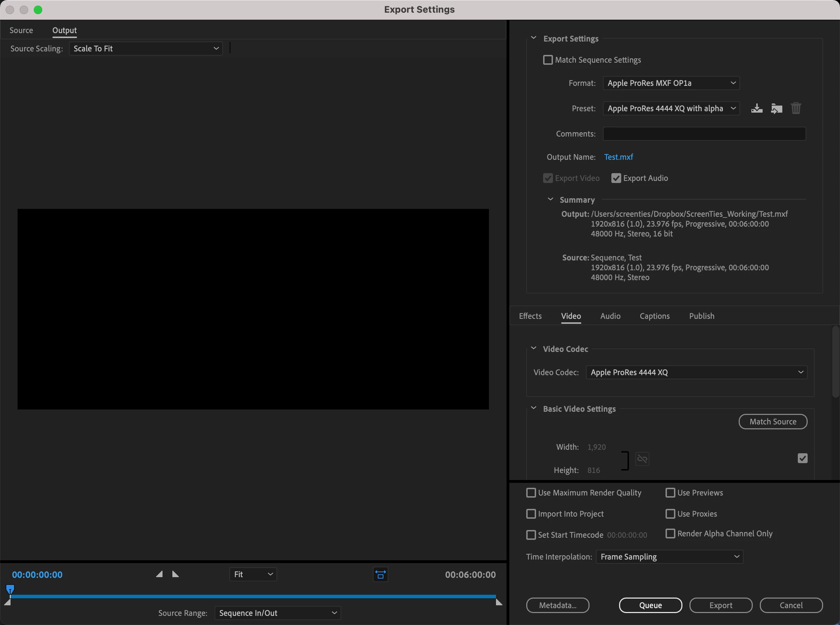Click the Set In Point triangle icon
Viewport: 840px width, 625px height.
click(159, 574)
